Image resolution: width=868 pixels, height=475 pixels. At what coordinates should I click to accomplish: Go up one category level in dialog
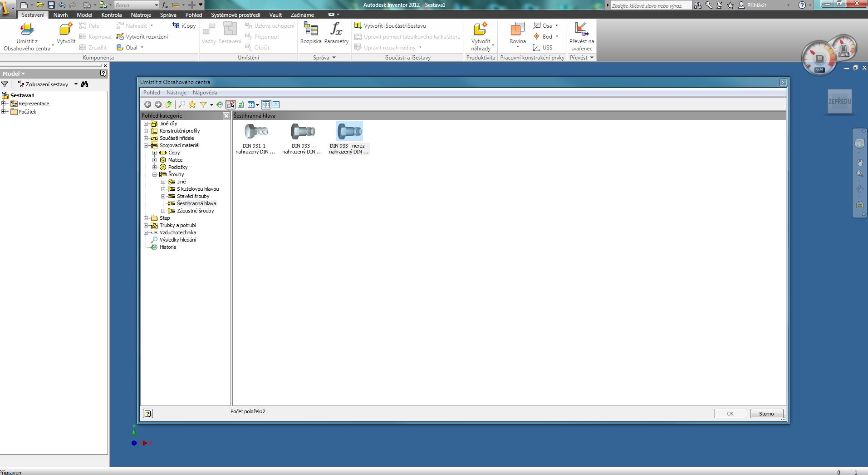coord(169,104)
